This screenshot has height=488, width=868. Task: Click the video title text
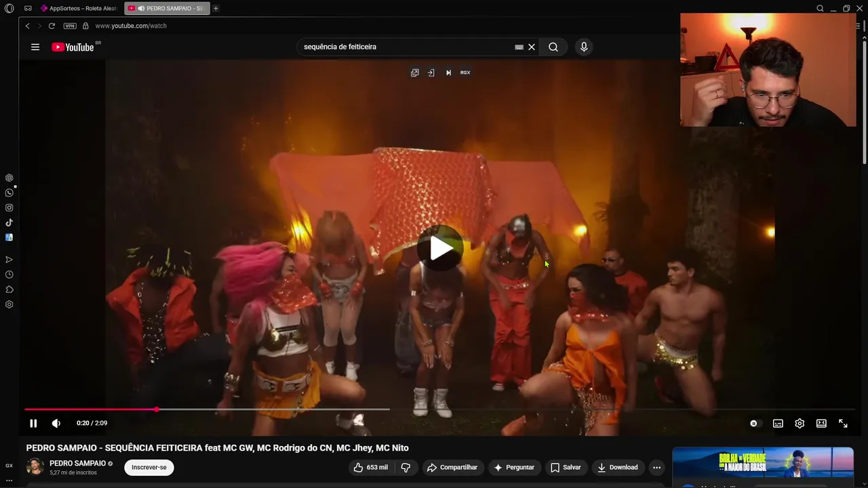tap(217, 448)
